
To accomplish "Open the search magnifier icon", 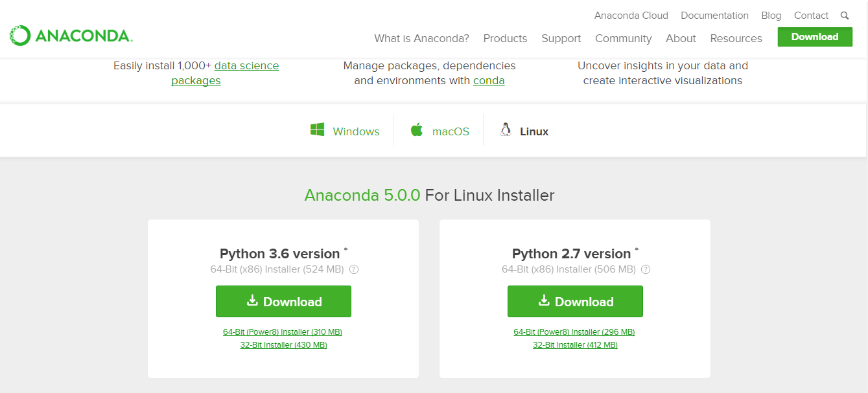I will (x=845, y=16).
